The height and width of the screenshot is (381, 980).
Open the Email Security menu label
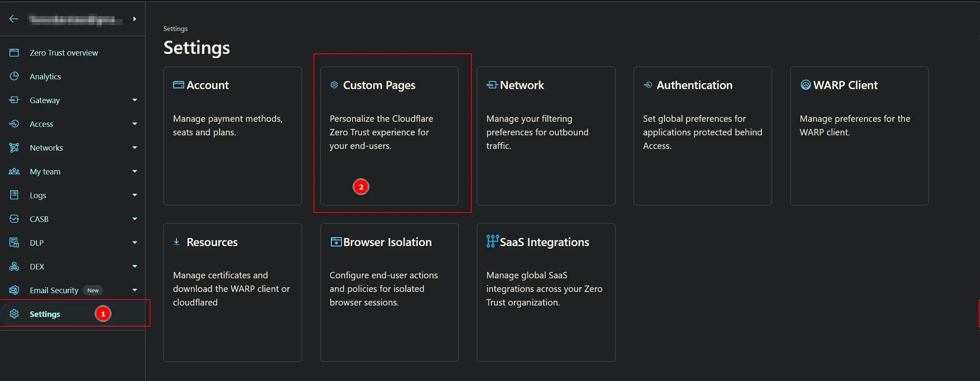(x=54, y=290)
